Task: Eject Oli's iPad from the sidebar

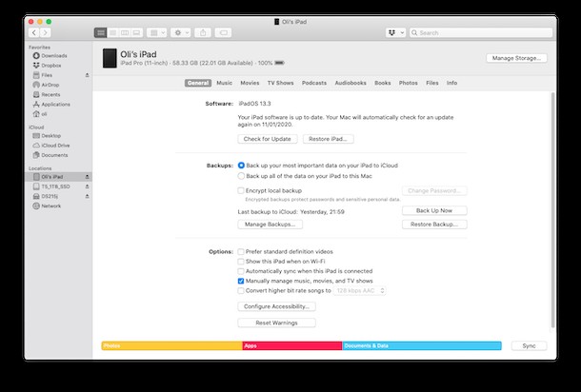Action: click(x=87, y=177)
